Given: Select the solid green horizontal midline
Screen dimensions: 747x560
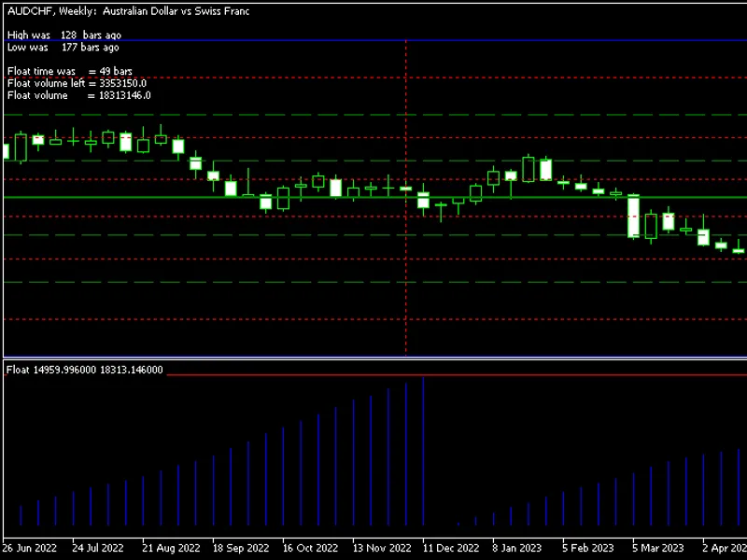Looking at the screenshot, I should point(373,197).
